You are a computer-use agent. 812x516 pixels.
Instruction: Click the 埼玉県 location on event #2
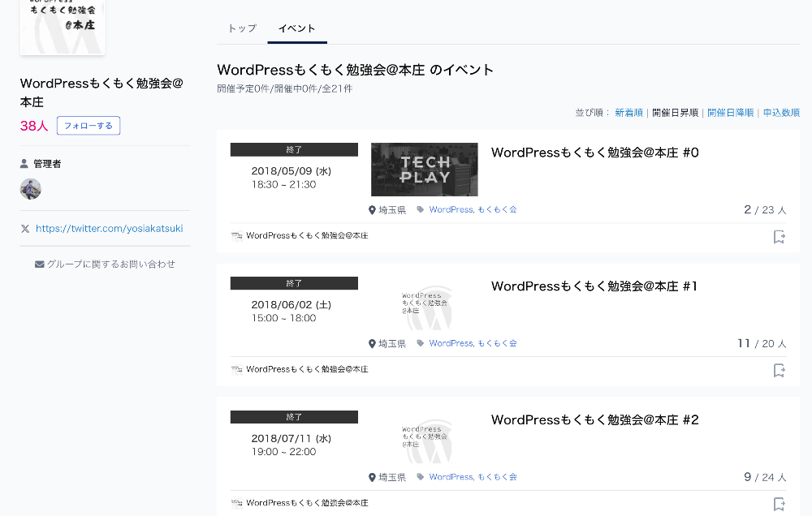click(392, 477)
